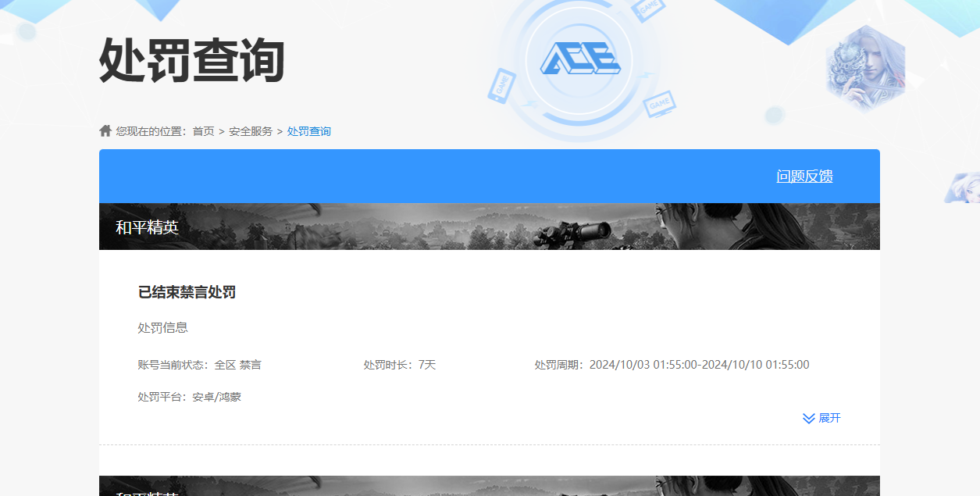Expand the punishment details with 展开
The image size is (980, 496).
(x=829, y=419)
